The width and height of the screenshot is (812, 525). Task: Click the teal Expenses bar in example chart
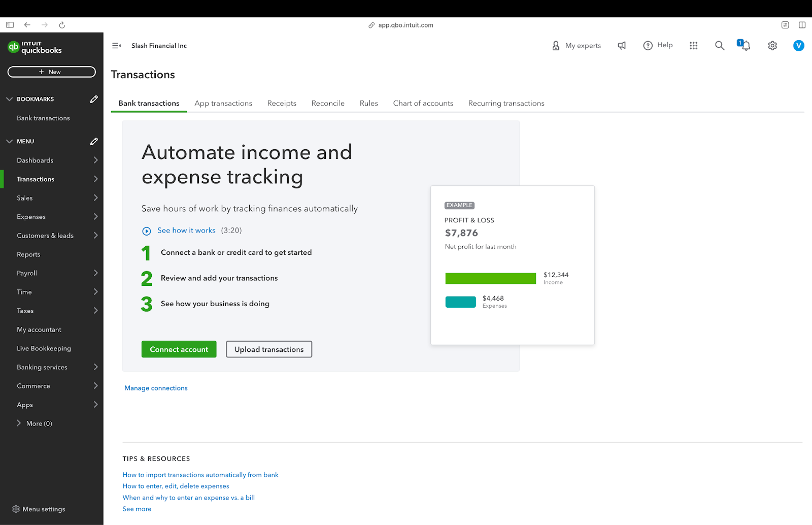pos(461,302)
